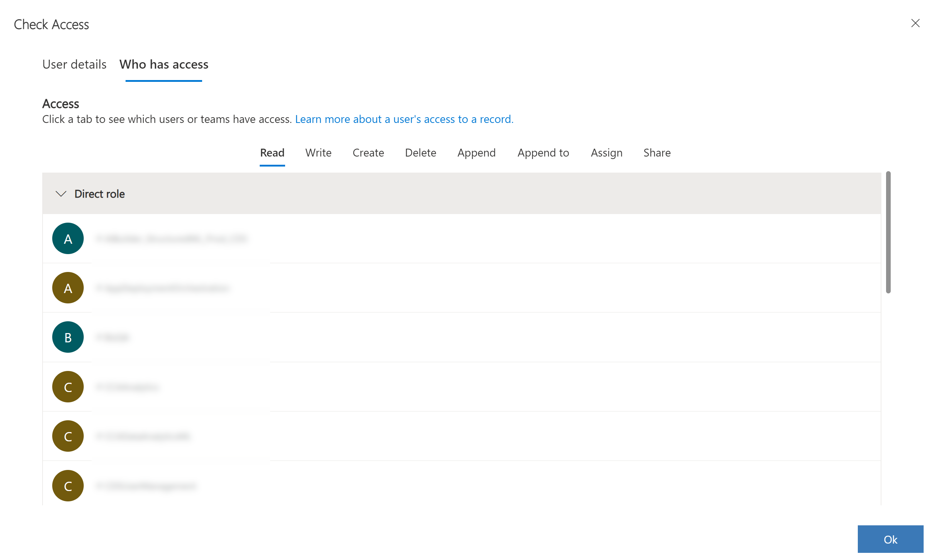Click the Append access tab
The width and height of the screenshot is (934, 560).
coord(476,152)
